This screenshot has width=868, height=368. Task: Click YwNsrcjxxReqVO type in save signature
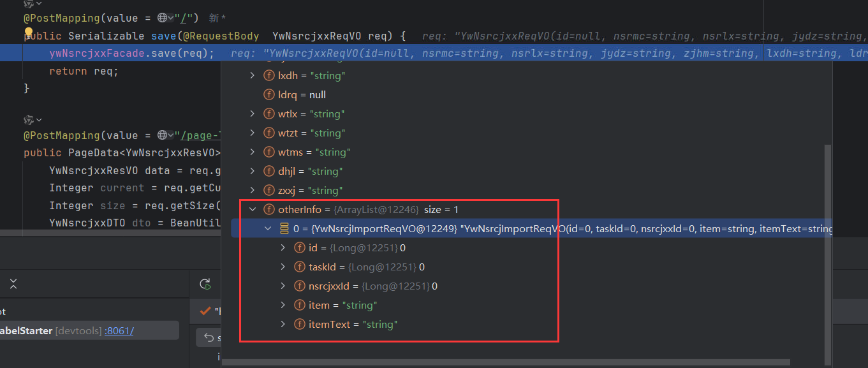point(318,36)
